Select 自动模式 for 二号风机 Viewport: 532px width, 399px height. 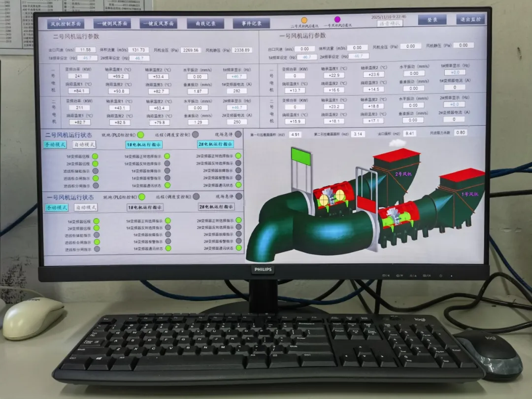coord(85,145)
